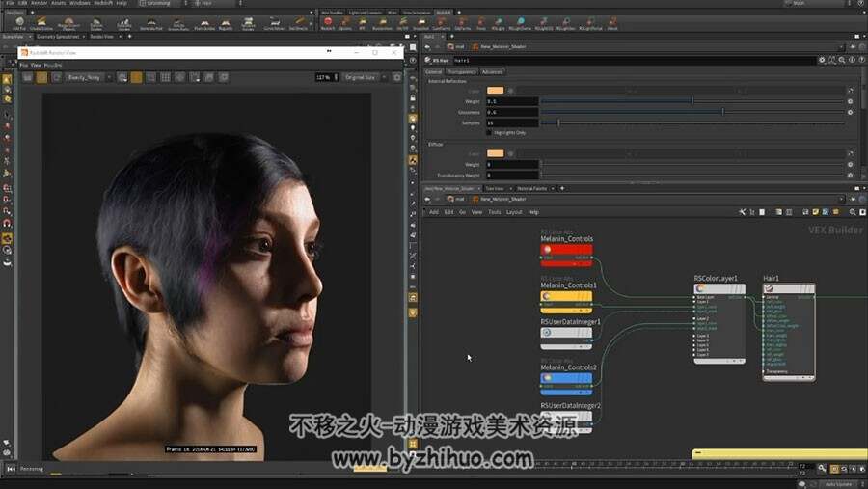This screenshot has height=489, width=868.
Task: Open the Layout menu in network editor
Action: pyautogui.click(x=514, y=212)
